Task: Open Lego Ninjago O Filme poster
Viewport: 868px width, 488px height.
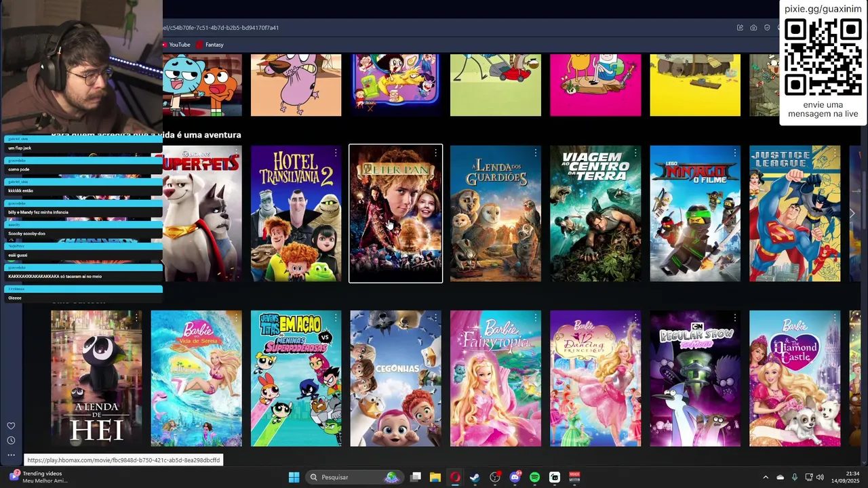Action: [x=695, y=213]
